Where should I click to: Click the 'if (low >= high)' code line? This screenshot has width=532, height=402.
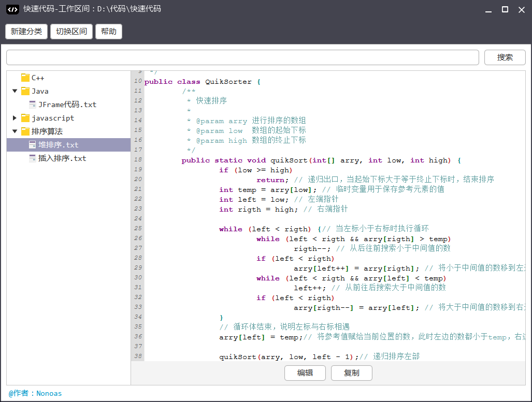255,170
